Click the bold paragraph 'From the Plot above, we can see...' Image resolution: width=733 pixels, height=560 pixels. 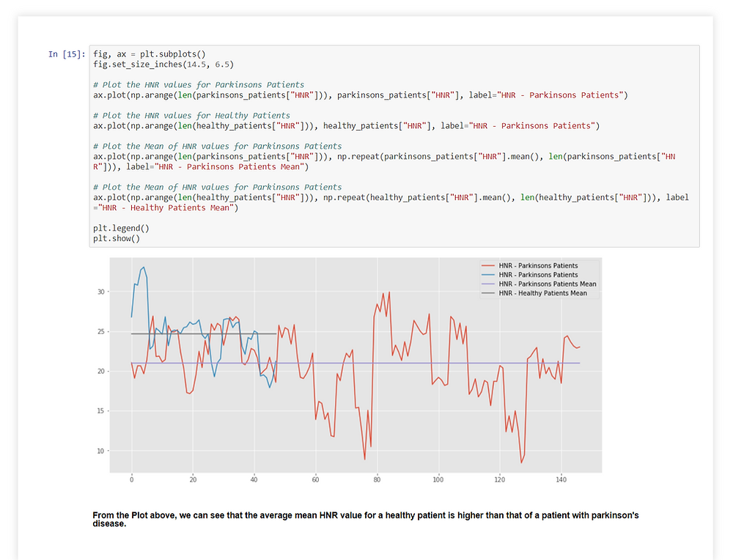[366, 520]
